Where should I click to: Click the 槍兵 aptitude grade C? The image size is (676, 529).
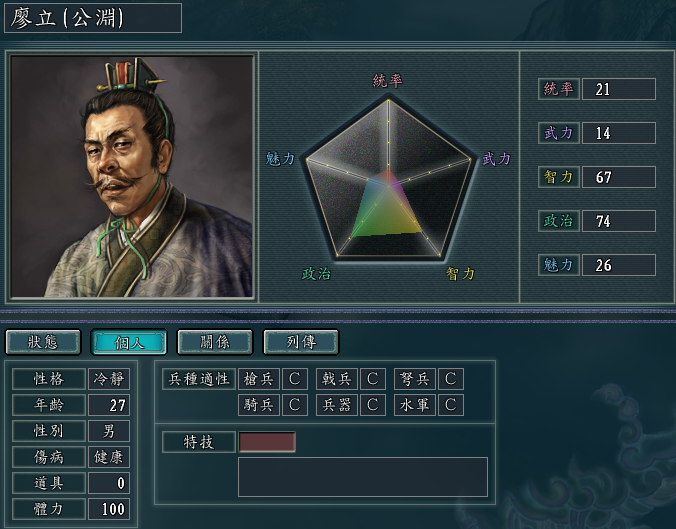pos(294,379)
